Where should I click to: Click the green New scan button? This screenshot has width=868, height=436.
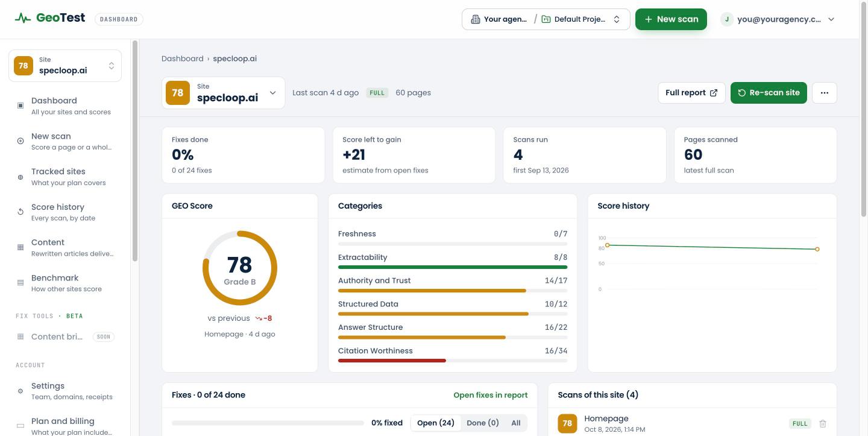coord(671,19)
